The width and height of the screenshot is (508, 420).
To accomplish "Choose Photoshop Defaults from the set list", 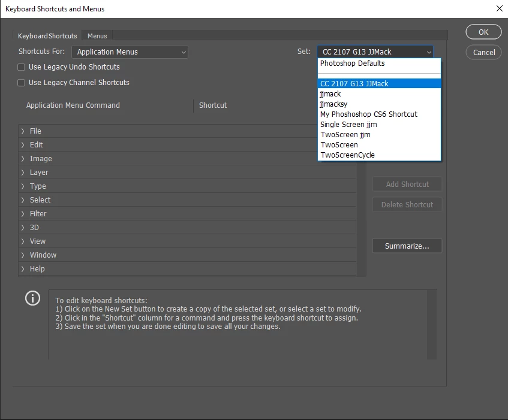I will click(x=380, y=64).
